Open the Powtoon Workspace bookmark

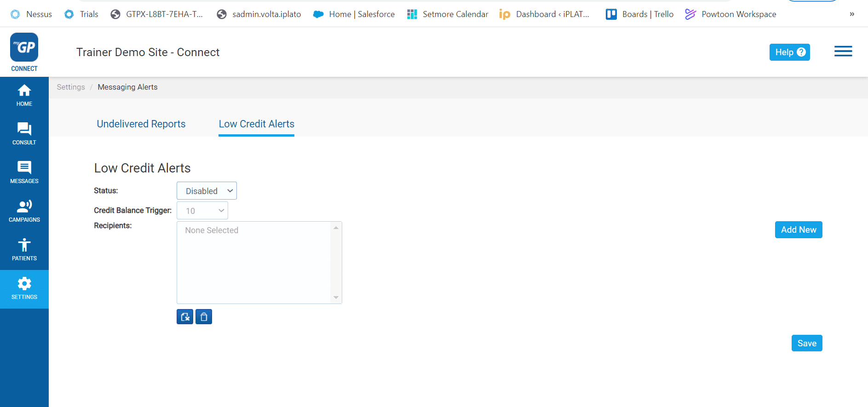click(x=731, y=14)
